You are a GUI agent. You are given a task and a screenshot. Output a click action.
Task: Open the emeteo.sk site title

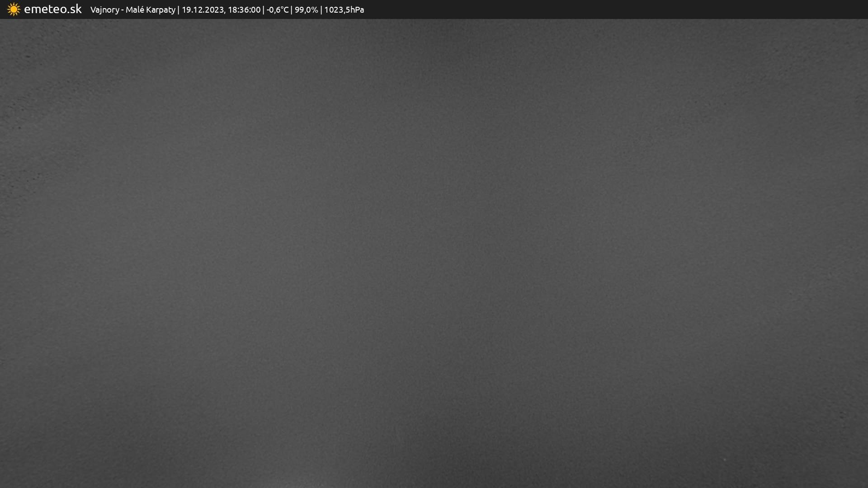52,9
